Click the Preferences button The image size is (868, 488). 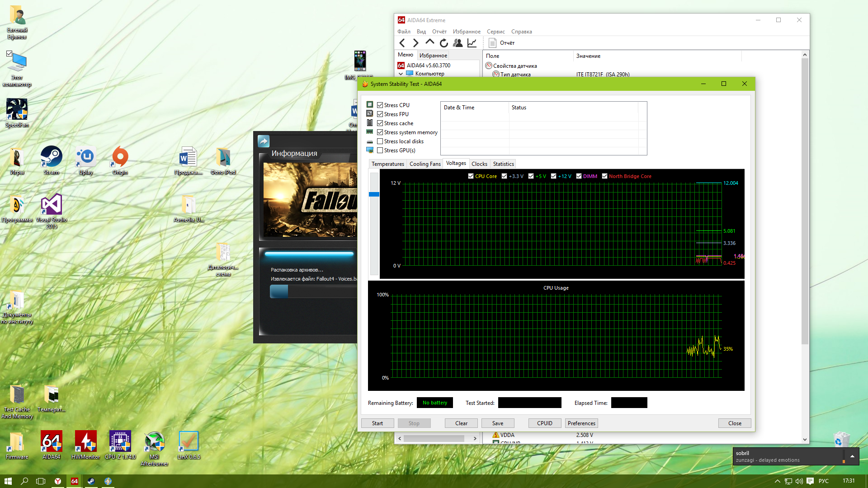click(581, 423)
